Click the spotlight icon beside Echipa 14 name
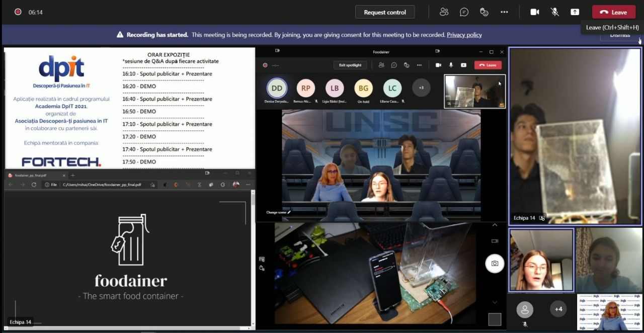 [542, 218]
